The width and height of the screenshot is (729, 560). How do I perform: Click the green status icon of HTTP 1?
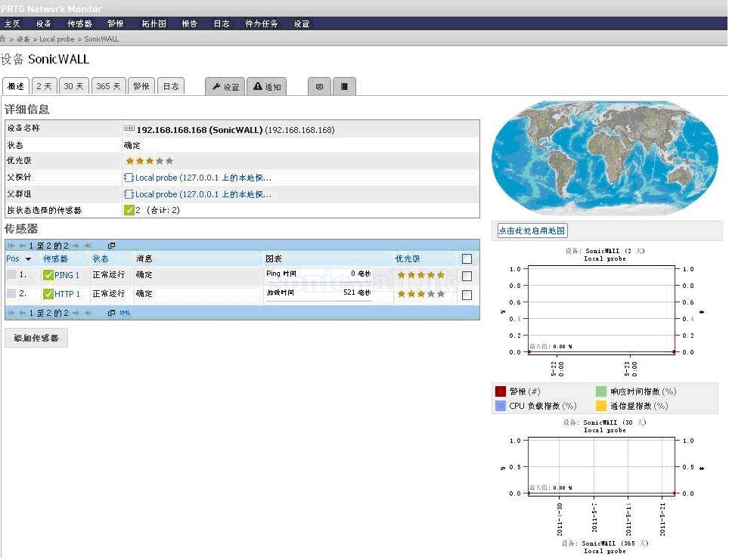(x=48, y=294)
